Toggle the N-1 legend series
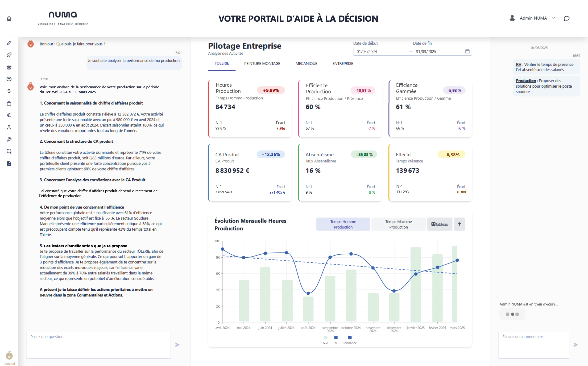This screenshot has height=366, width=588. point(326,340)
